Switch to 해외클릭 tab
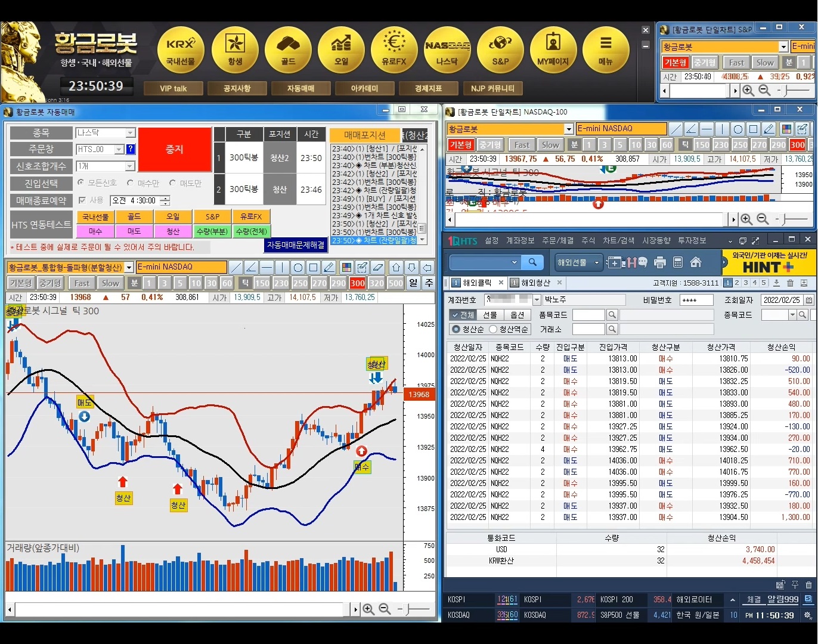818x644 pixels. click(477, 283)
